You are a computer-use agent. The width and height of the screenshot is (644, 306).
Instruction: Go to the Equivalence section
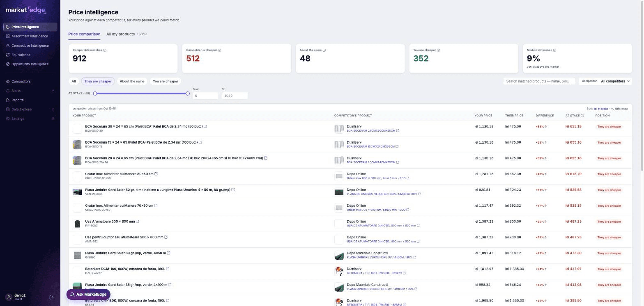[x=30, y=55]
